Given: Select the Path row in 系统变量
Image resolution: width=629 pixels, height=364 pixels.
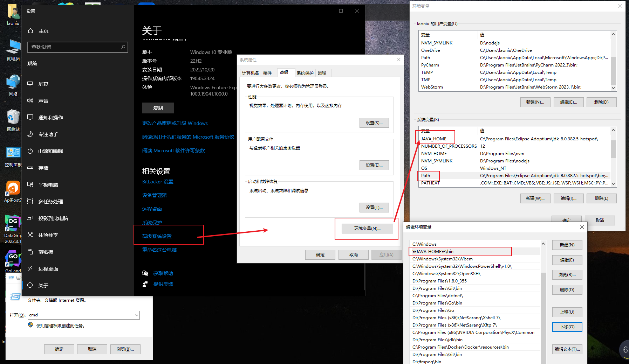Looking at the screenshot, I should tap(426, 175).
